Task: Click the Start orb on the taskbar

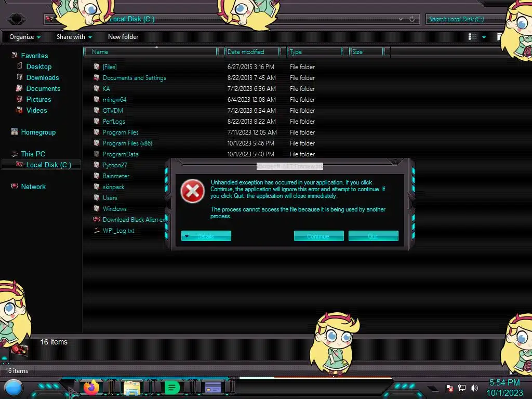Action: [13, 388]
